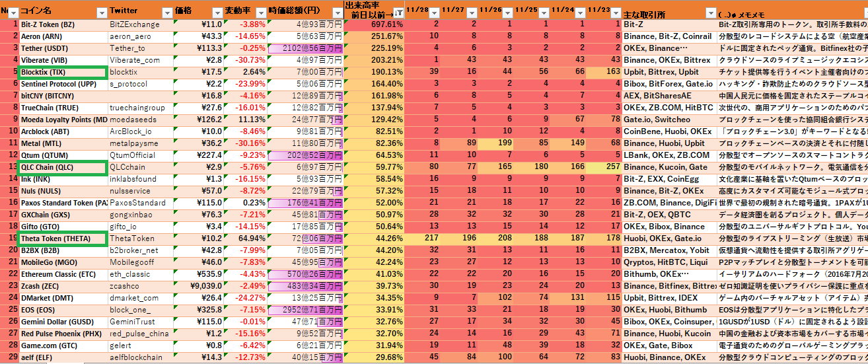Select the 11.13% Moeda change cell
This screenshot has height=364, width=868.
246,120
